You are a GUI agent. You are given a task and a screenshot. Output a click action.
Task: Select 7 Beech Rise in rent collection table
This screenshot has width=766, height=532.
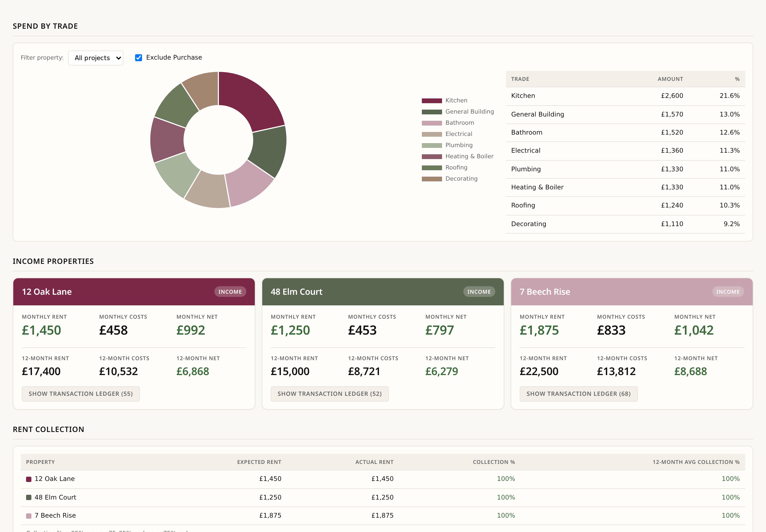[383, 516]
